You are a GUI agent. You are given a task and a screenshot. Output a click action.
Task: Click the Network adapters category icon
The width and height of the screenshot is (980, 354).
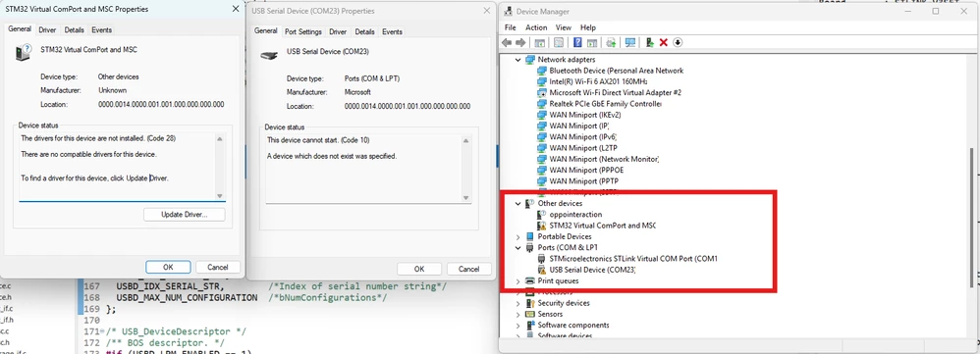click(x=530, y=59)
